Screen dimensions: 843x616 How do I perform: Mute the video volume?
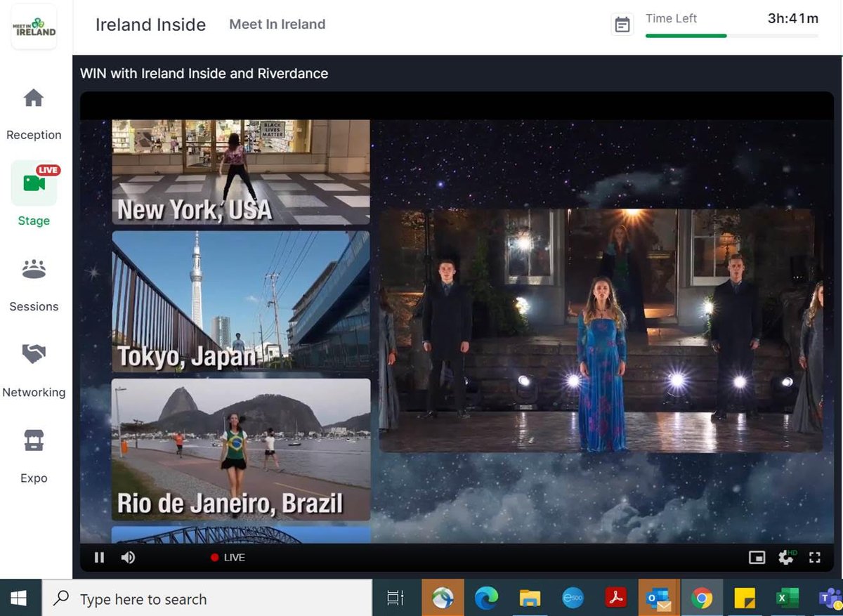[x=128, y=558]
